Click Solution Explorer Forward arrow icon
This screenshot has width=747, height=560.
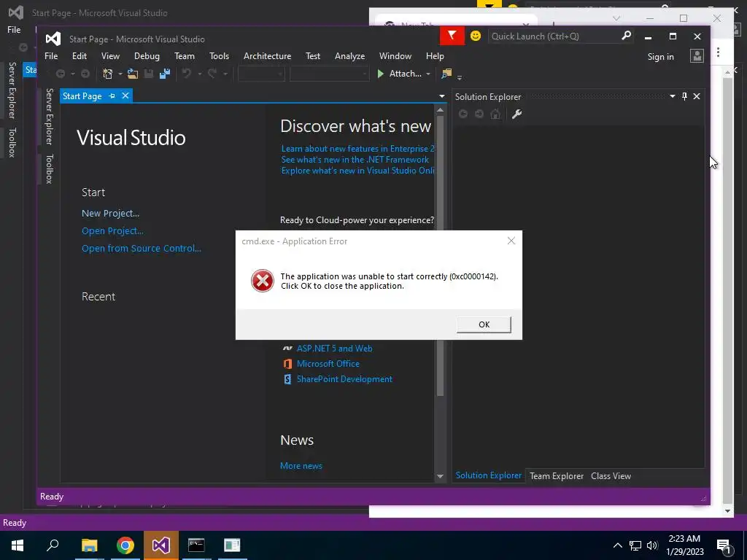point(479,114)
